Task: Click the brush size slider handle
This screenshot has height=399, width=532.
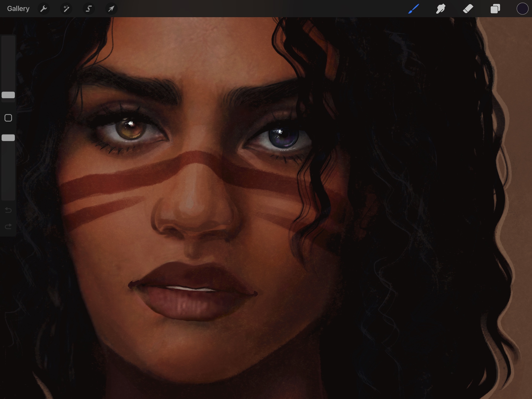Action: pos(8,95)
